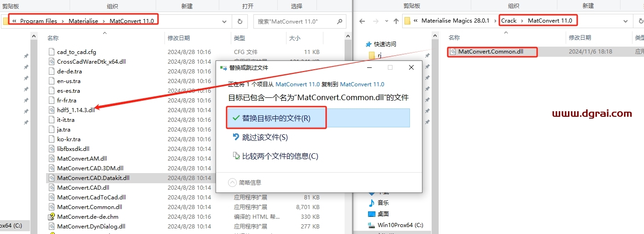This screenshot has height=234, width=644.
Task: Click the 2024/11/6 18:18 date cell
Action: pos(591,52)
